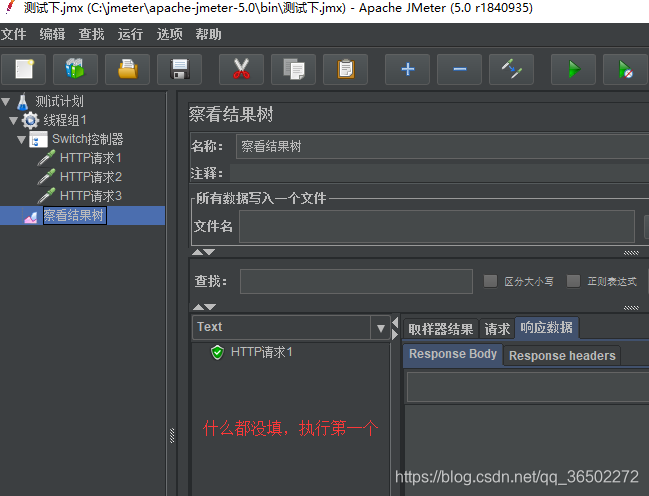Switch to the 取样器结果 tab
649x496 pixels.
(x=440, y=329)
